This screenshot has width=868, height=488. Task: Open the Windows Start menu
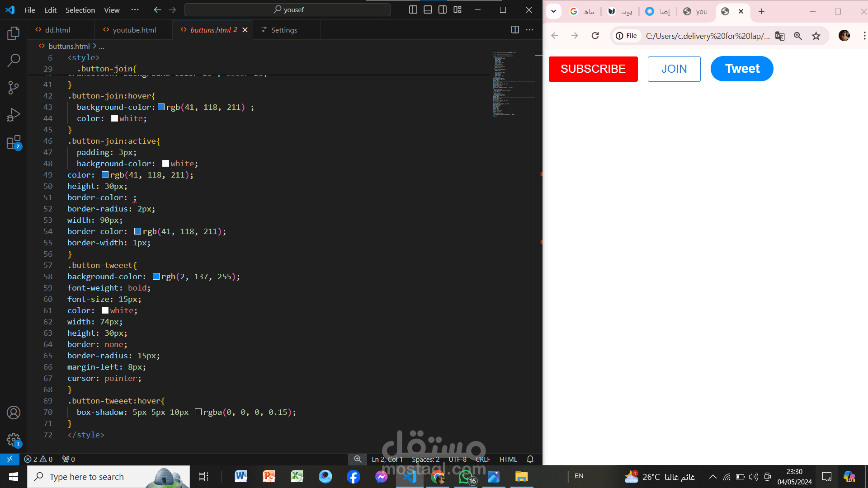click(x=14, y=477)
